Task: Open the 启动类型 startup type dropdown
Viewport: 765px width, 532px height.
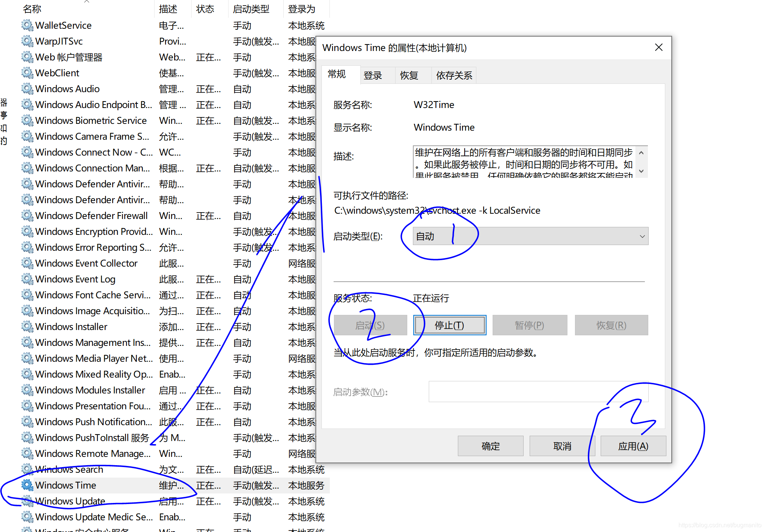Action: (x=530, y=236)
